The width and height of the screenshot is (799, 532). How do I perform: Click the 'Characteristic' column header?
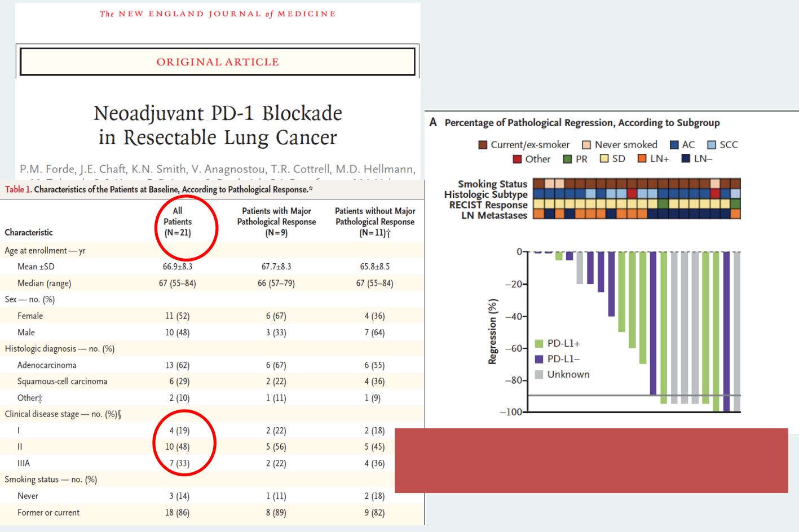[x=29, y=232]
